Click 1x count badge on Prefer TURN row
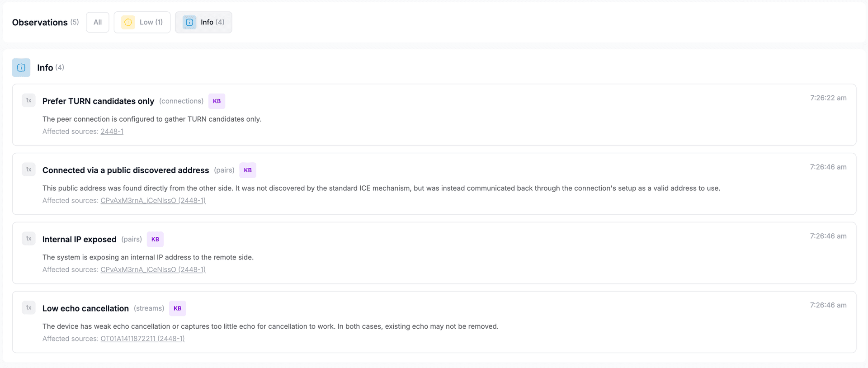Viewport: 868px width, 368px height. [28, 100]
